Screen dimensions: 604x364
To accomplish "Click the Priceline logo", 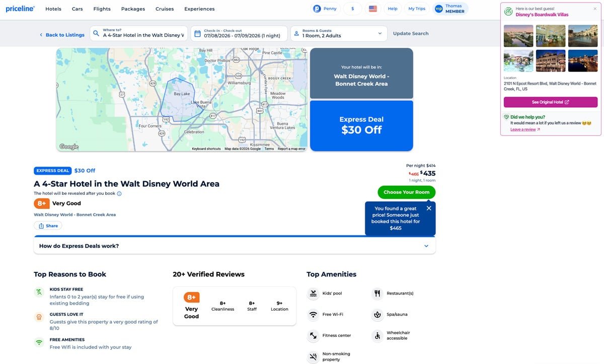I will [x=20, y=9].
